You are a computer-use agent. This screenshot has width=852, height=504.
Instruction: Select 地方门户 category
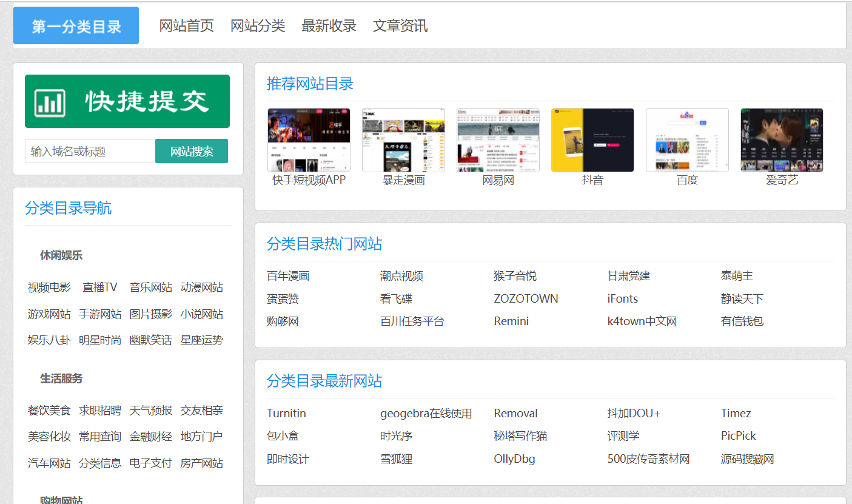(x=201, y=437)
